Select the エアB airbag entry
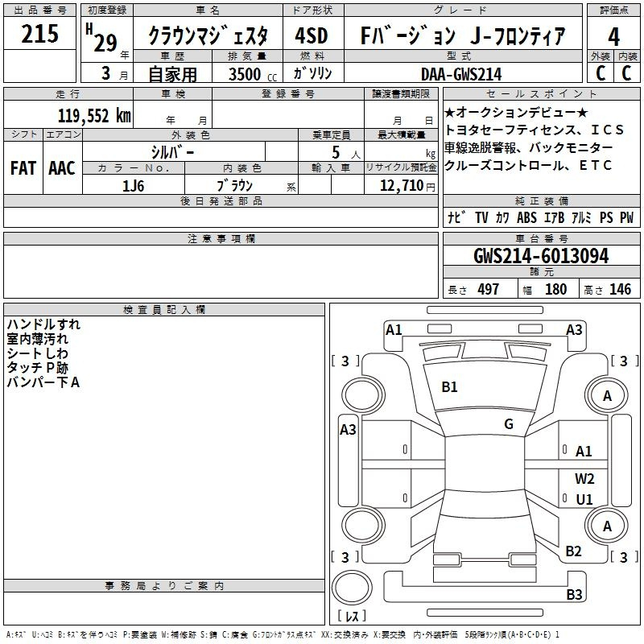 point(554,217)
